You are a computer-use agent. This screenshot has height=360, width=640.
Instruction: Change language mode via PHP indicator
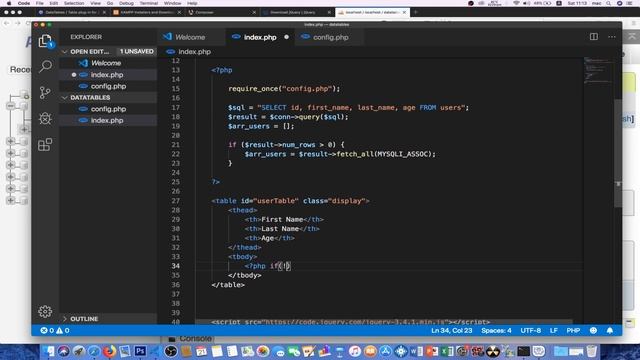click(573, 330)
